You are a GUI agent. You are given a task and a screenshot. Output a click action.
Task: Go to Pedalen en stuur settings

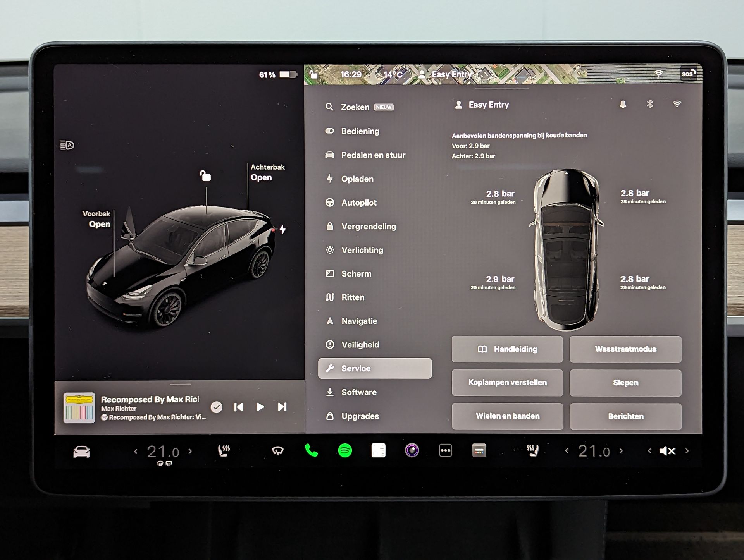point(365,155)
